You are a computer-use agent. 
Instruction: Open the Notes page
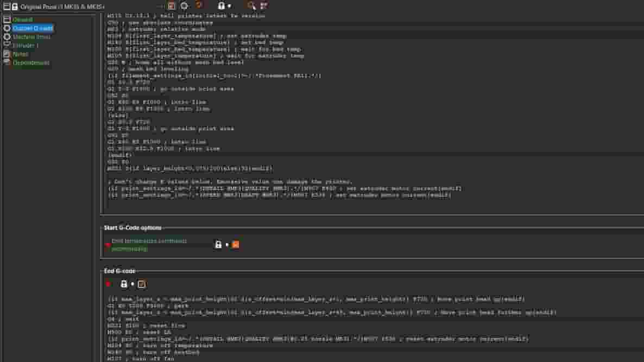point(21,54)
